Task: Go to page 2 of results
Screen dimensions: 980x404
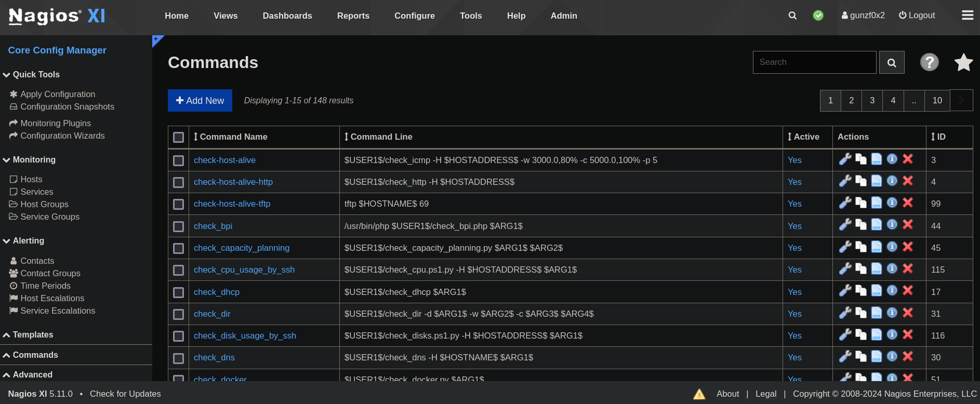Action: (851, 100)
